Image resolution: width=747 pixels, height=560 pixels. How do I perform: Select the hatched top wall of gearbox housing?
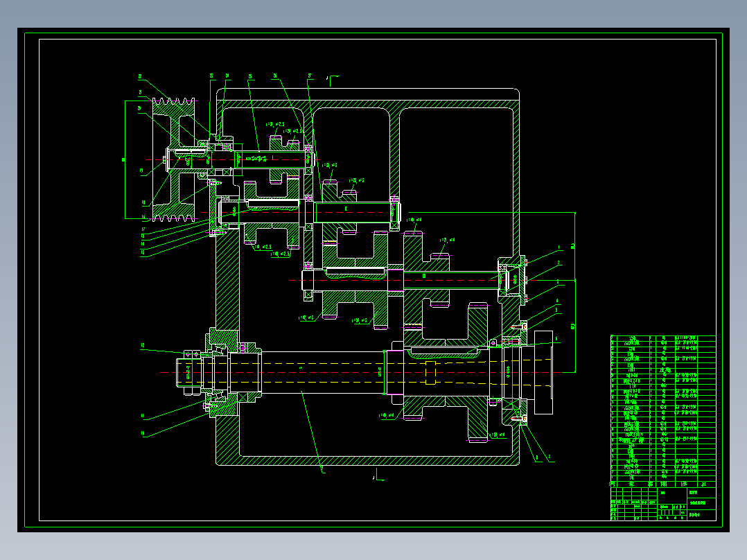[368, 104]
